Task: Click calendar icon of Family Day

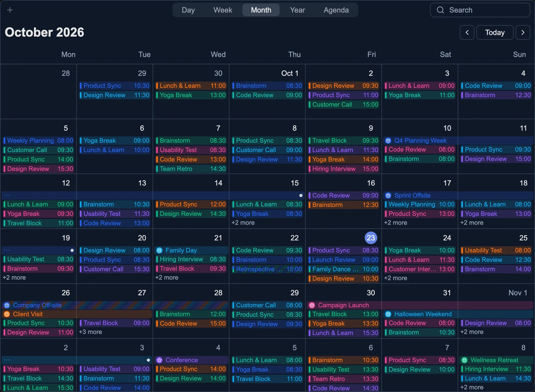Action: pyautogui.click(x=159, y=250)
